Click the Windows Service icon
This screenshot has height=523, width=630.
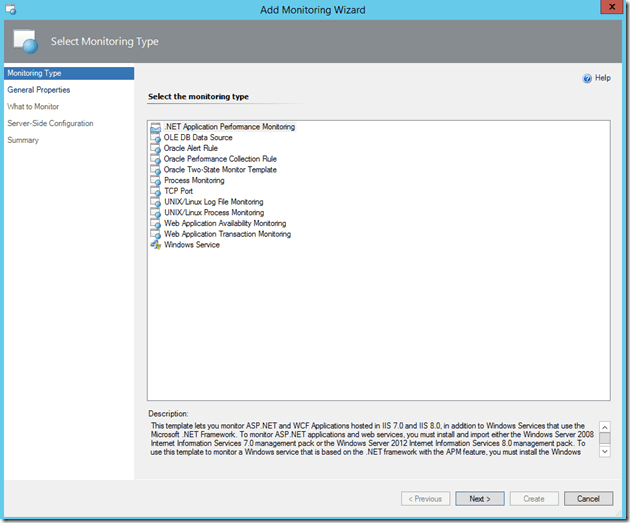pyautogui.click(x=155, y=245)
